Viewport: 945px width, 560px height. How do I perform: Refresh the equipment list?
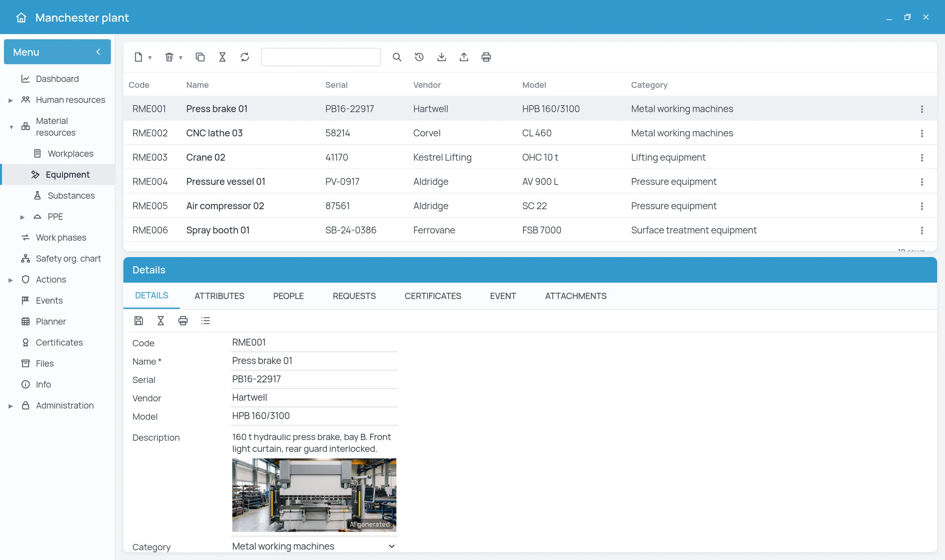click(x=245, y=57)
